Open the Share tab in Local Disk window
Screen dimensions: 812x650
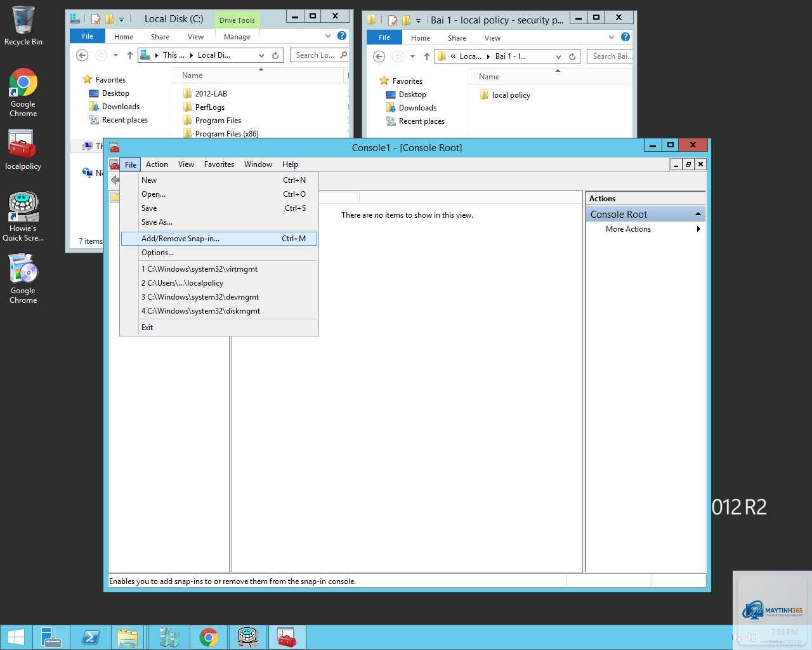click(160, 37)
